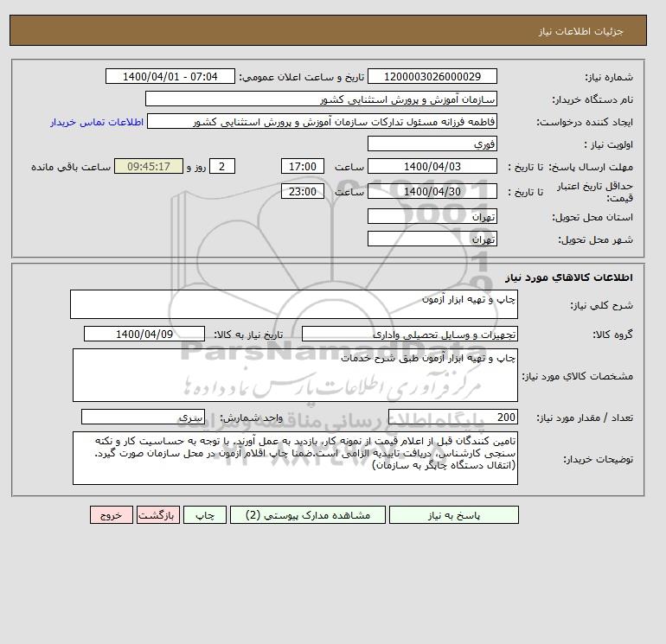The width and height of the screenshot is (666, 644).
Task: Click the deadline time field 17:00
Action: pyautogui.click(x=303, y=167)
